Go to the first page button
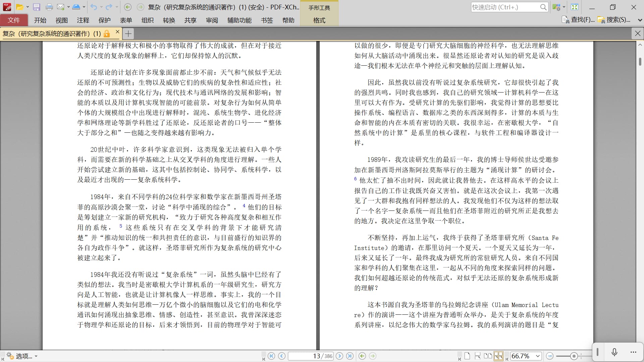The height and width of the screenshot is (362, 644). [272, 356]
